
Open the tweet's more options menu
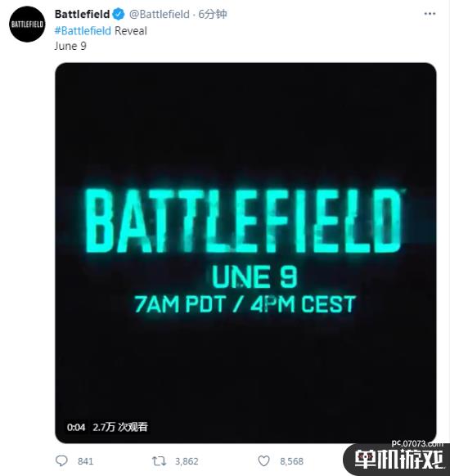[430, 14]
